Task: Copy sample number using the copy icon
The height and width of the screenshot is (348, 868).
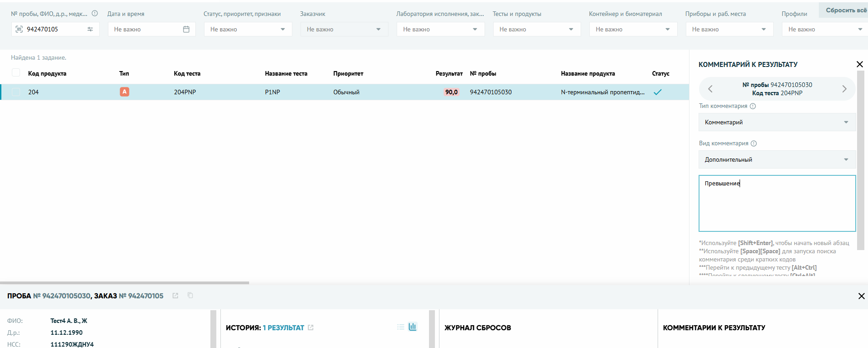Action: (x=190, y=296)
